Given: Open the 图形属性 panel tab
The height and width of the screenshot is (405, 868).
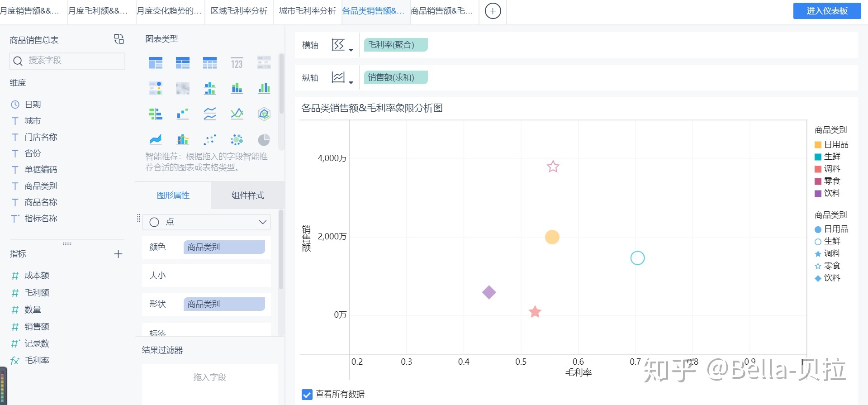Looking at the screenshot, I should point(173,195).
